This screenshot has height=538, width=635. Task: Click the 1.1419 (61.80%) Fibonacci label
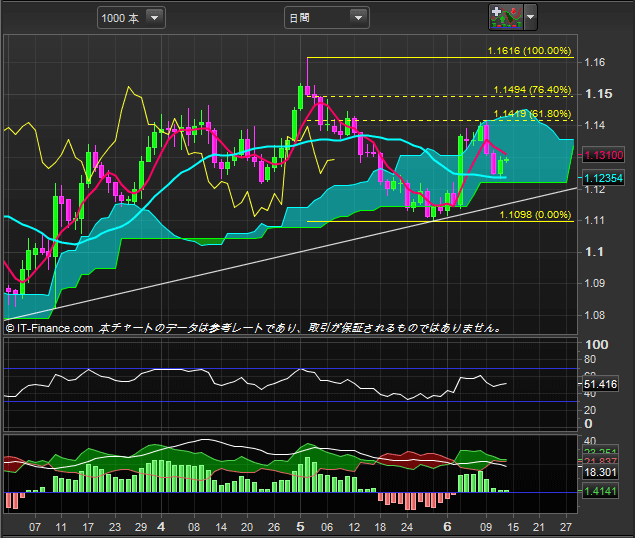[x=532, y=114]
